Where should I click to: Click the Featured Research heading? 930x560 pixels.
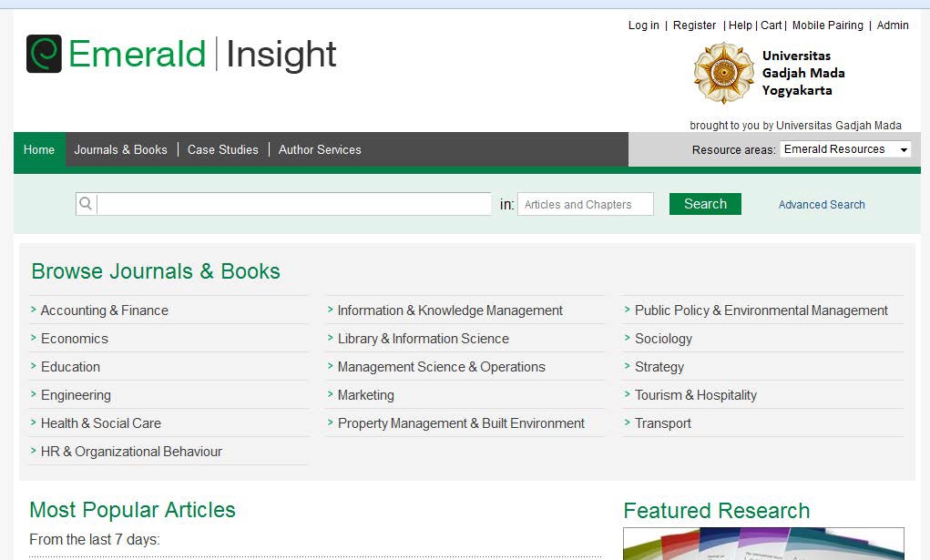coord(717,511)
